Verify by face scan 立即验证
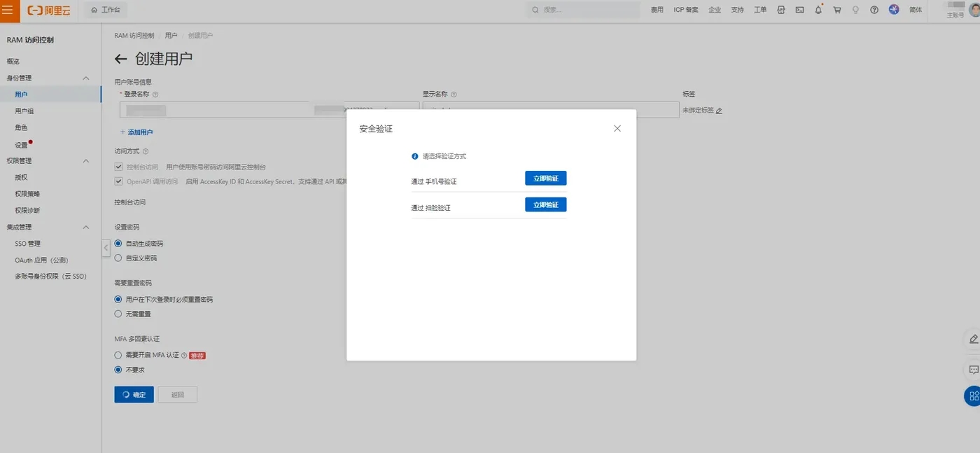The image size is (980, 453). tap(545, 204)
